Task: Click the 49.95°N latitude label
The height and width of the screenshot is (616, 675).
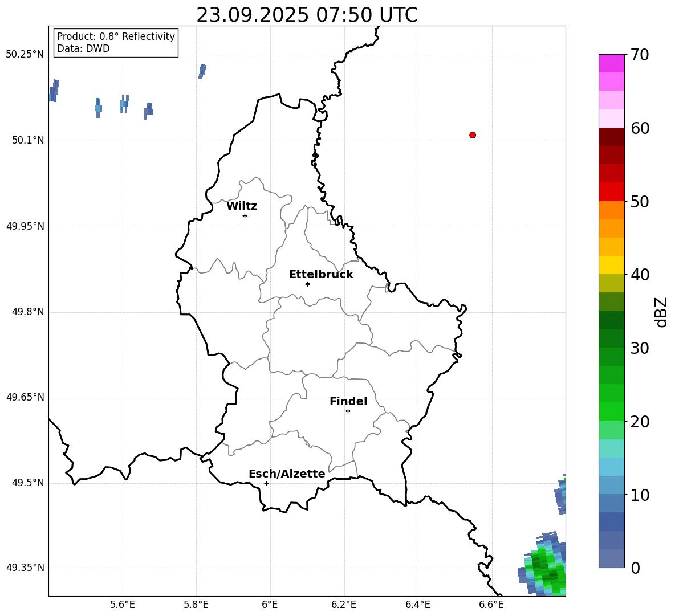Action: [25, 226]
